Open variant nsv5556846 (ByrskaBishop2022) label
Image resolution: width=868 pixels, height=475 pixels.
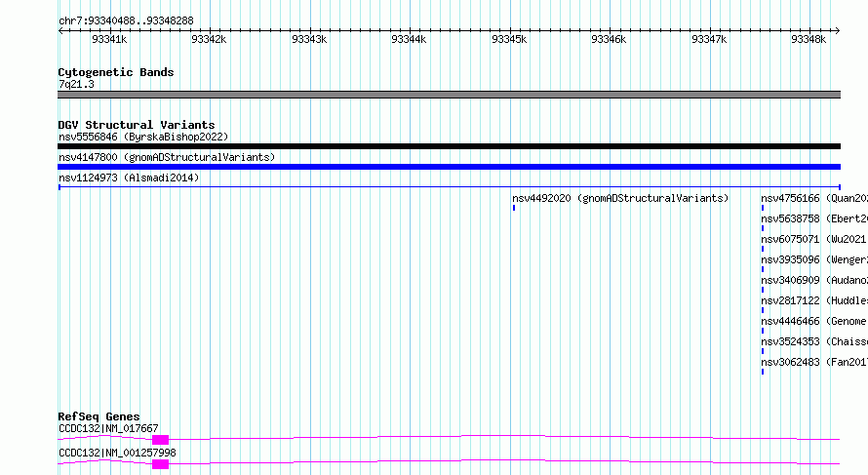coord(143,137)
